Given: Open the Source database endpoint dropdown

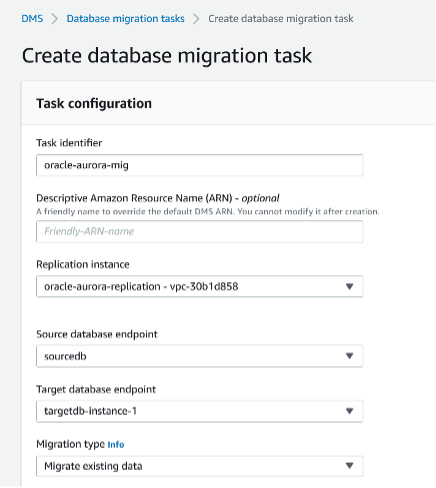Looking at the screenshot, I should click(x=199, y=356).
